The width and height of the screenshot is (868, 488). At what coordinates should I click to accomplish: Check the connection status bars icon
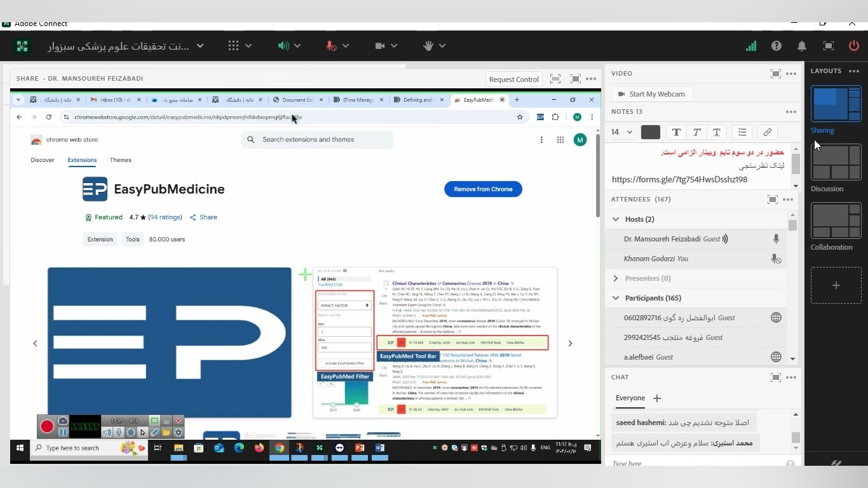[751, 46]
